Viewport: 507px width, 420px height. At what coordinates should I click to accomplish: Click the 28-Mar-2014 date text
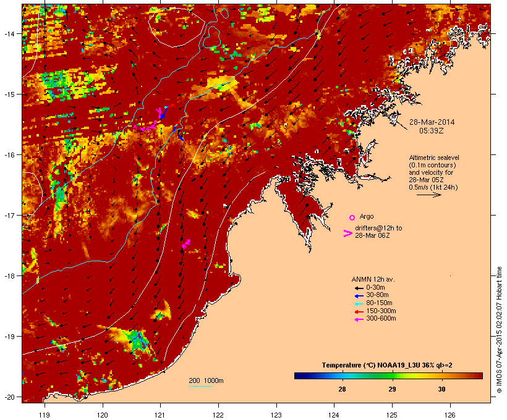click(432, 122)
